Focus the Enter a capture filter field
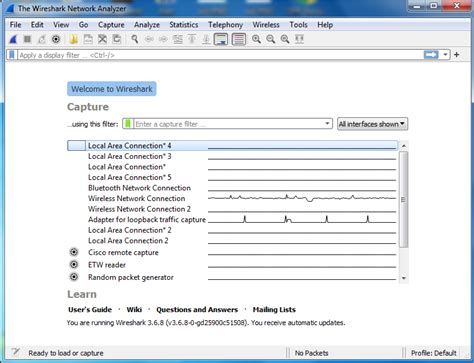 click(x=228, y=124)
